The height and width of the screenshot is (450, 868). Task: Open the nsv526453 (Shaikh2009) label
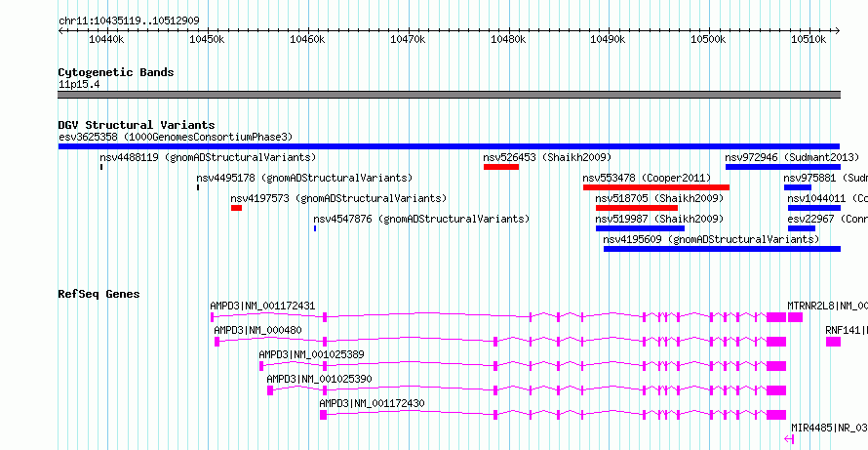pyautogui.click(x=547, y=157)
